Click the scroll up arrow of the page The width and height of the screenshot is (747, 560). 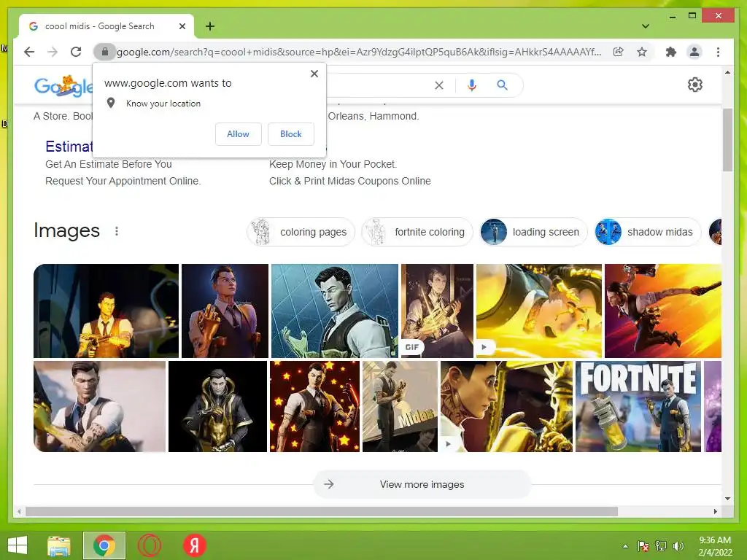point(727,72)
